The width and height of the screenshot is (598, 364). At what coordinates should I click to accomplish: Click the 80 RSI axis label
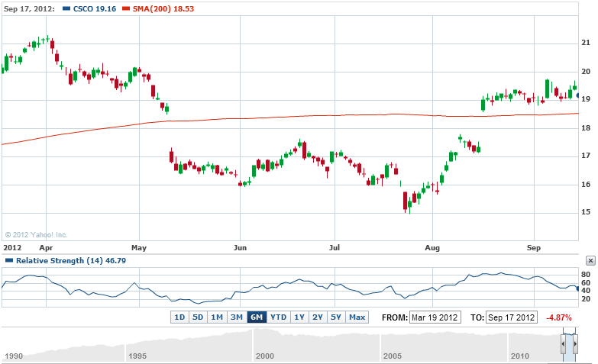[586, 275]
